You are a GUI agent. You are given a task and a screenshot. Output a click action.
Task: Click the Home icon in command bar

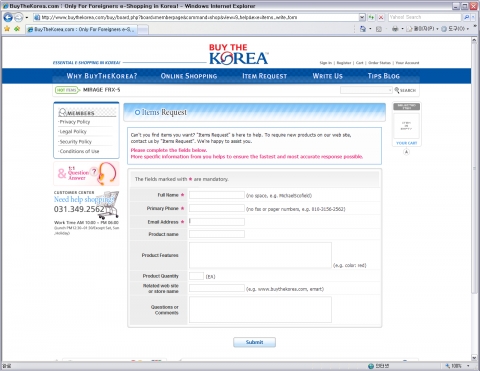click(363, 29)
